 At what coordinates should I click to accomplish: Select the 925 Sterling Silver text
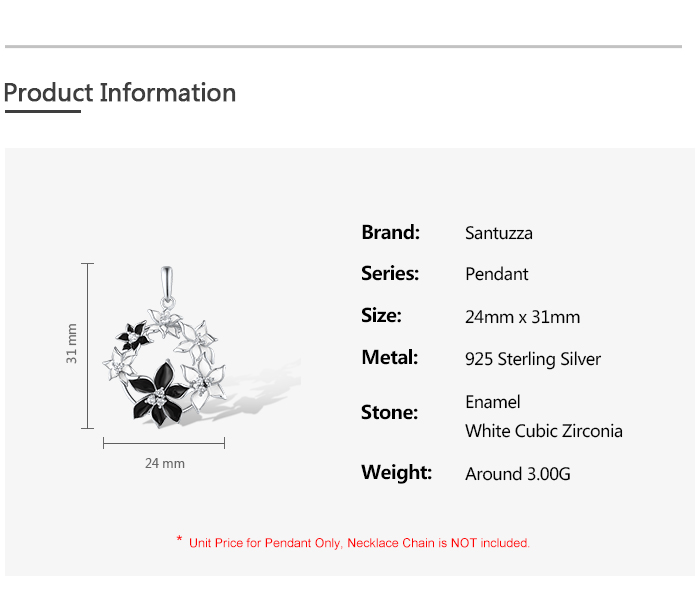(x=533, y=359)
